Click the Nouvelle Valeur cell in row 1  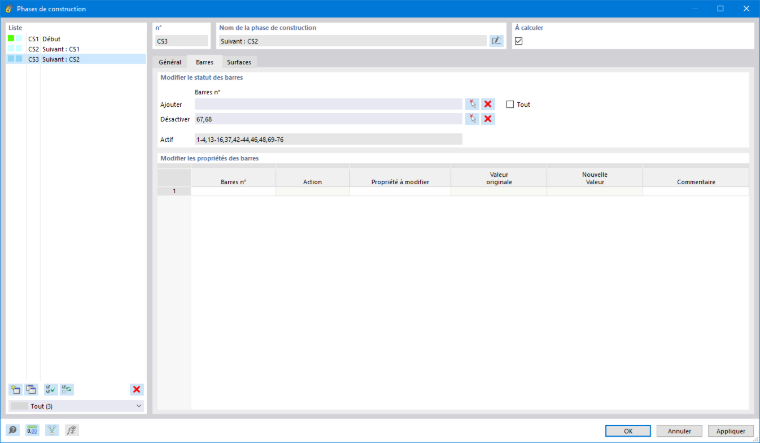click(595, 191)
